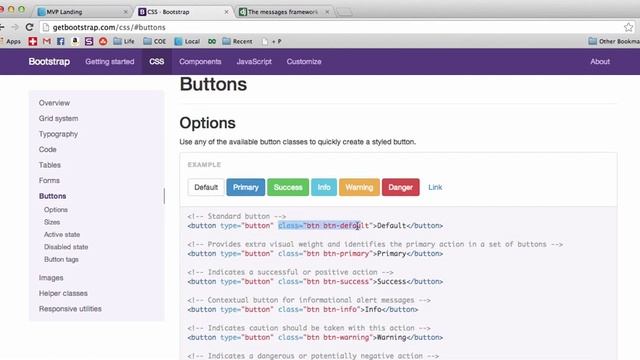640x360 pixels.
Task: Open the Local bookmarks folder
Action: coord(187,41)
